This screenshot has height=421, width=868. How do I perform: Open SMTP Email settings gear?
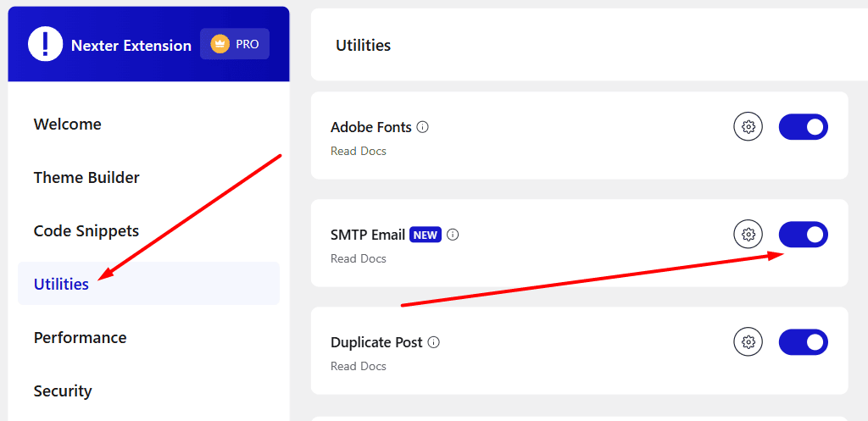[x=748, y=235]
